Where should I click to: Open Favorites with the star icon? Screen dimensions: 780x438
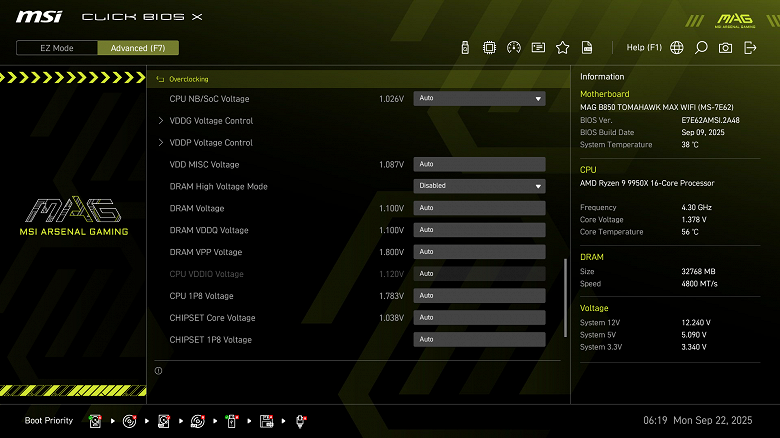563,48
